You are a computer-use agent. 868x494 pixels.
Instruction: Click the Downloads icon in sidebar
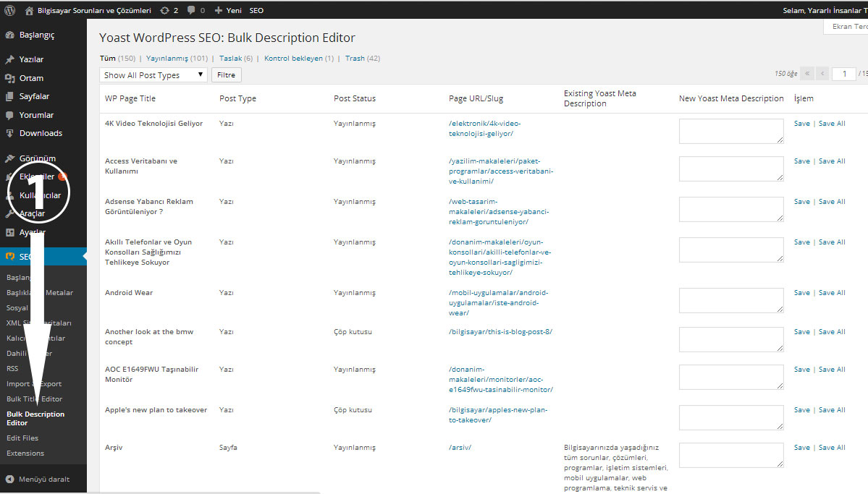(9, 133)
